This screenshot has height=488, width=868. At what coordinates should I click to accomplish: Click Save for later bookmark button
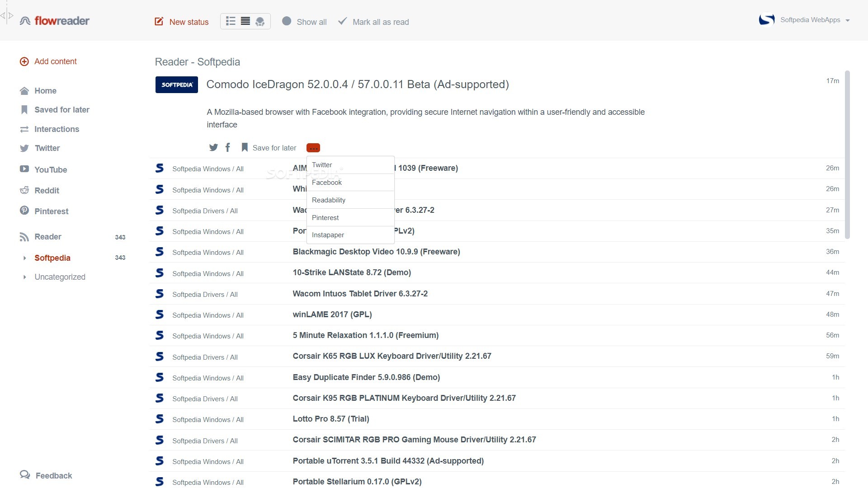(x=269, y=148)
